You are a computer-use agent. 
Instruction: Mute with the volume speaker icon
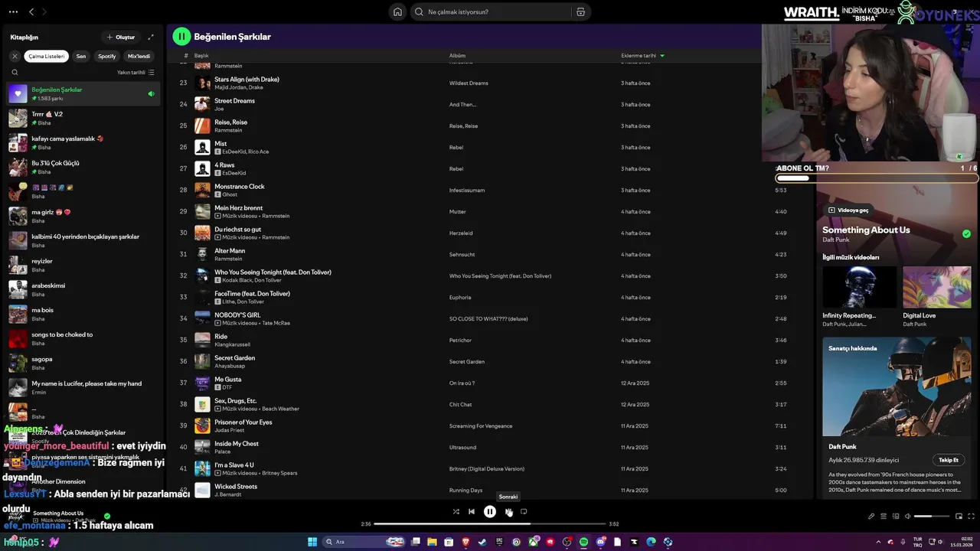907,516
